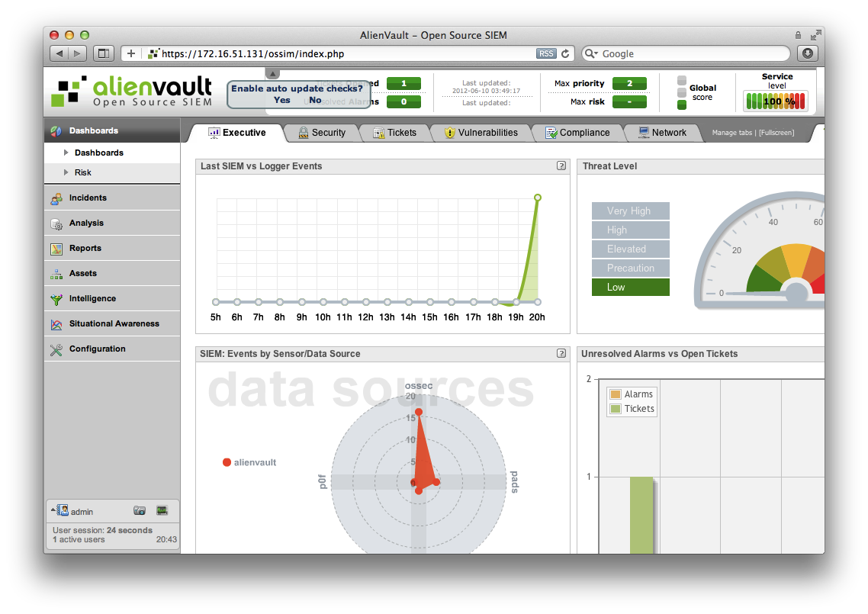Click the green Tickets bar in chart
Image resolution: width=868 pixels, height=614 pixels.
coord(641,515)
